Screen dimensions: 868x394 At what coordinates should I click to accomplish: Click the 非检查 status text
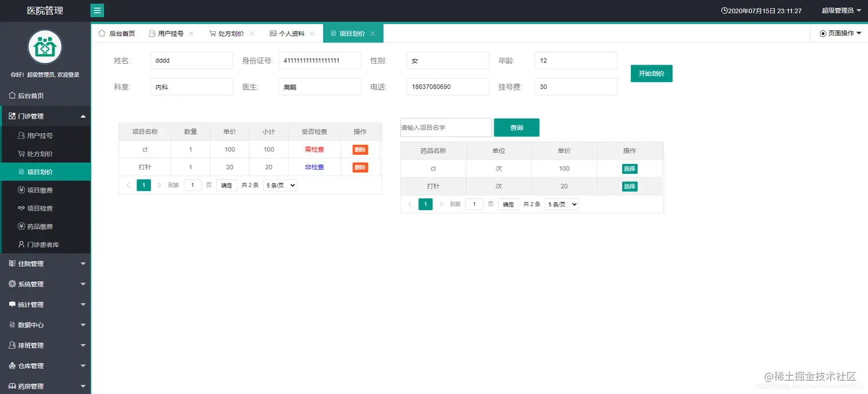coord(315,167)
